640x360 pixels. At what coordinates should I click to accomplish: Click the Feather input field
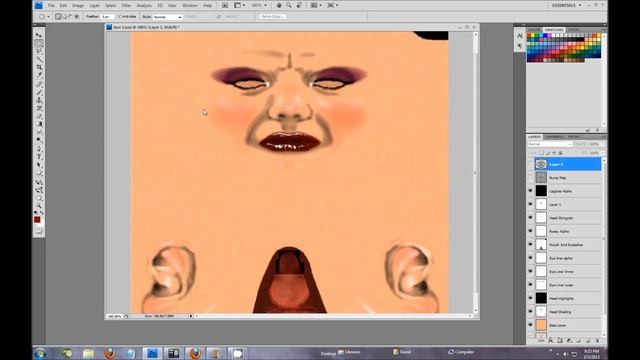(107, 17)
